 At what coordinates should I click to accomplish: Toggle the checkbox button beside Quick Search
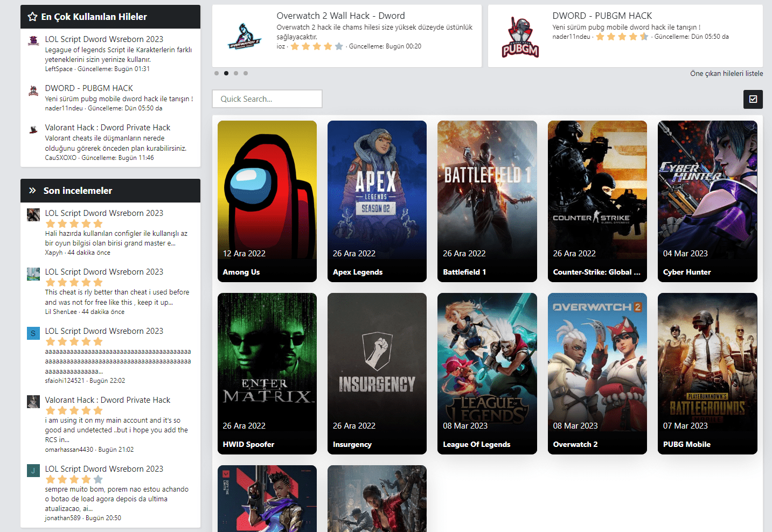pyautogui.click(x=753, y=99)
